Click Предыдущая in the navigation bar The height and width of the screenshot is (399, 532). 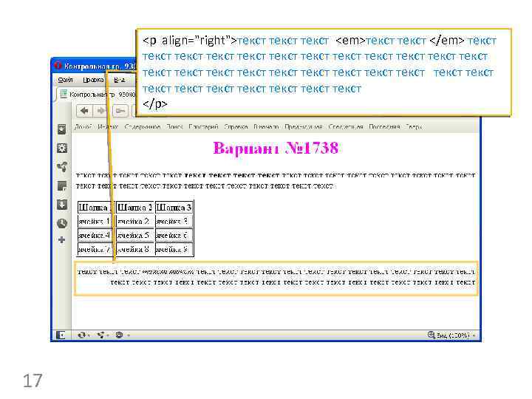click(304, 126)
